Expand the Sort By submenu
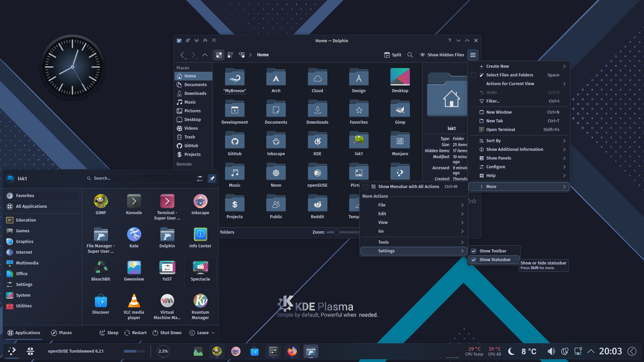Image resolution: width=644 pixels, height=362 pixels. pyautogui.click(x=519, y=141)
